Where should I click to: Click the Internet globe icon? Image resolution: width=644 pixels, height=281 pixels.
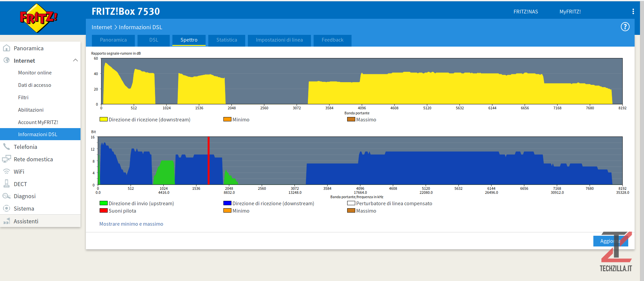6,60
